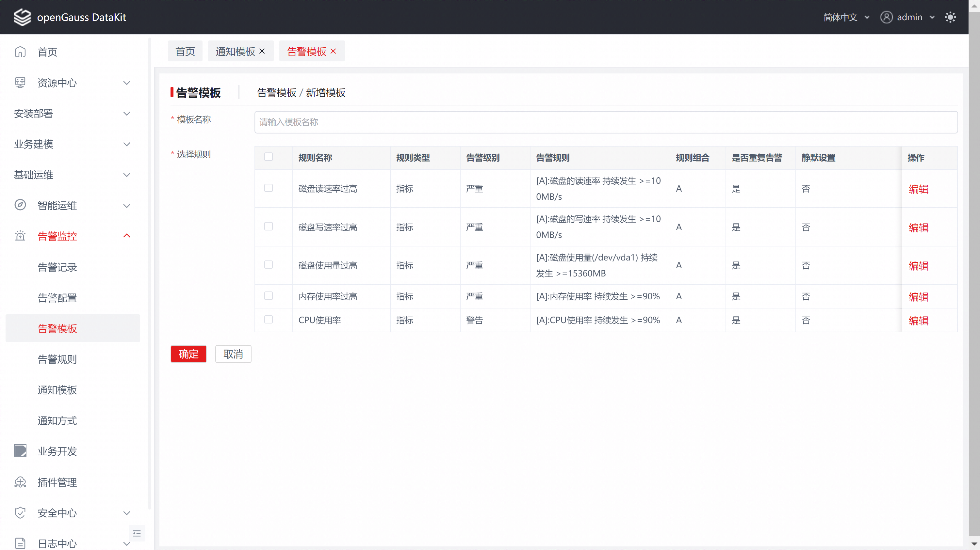
Task: Click the red 确定 button
Action: 188,354
